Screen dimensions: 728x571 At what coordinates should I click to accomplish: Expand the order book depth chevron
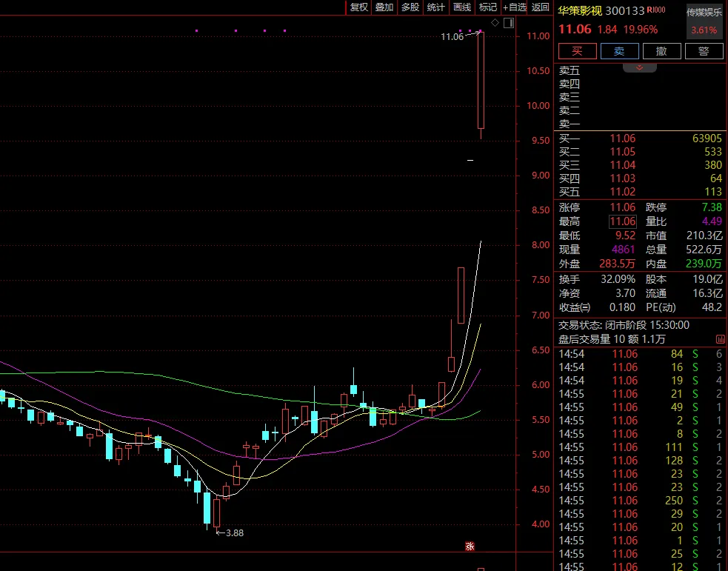(x=639, y=68)
